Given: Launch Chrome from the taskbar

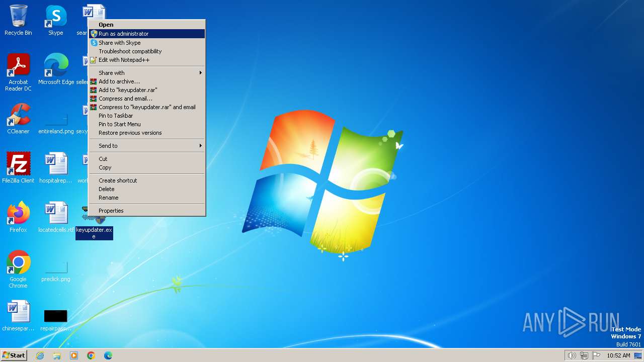Looking at the screenshot, I should pos(91,355).
